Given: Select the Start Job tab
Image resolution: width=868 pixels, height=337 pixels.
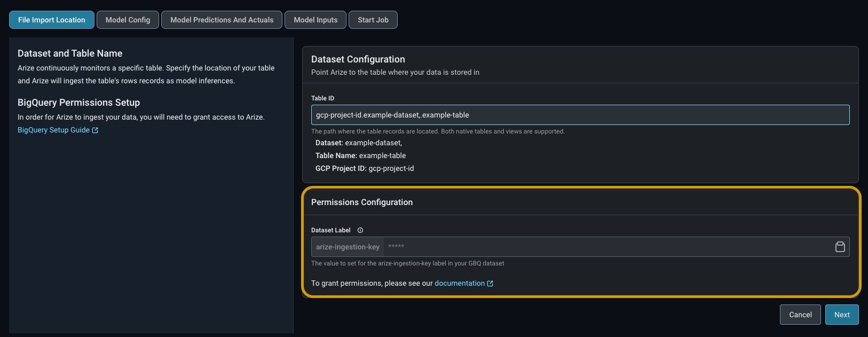Looking at the screenshot, I should pos(373,20).
